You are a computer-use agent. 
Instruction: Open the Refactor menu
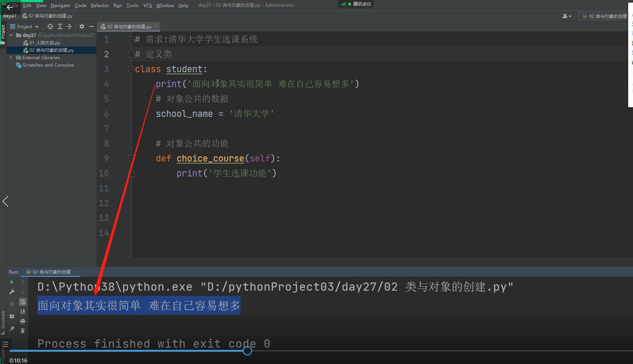pos(100,5)
